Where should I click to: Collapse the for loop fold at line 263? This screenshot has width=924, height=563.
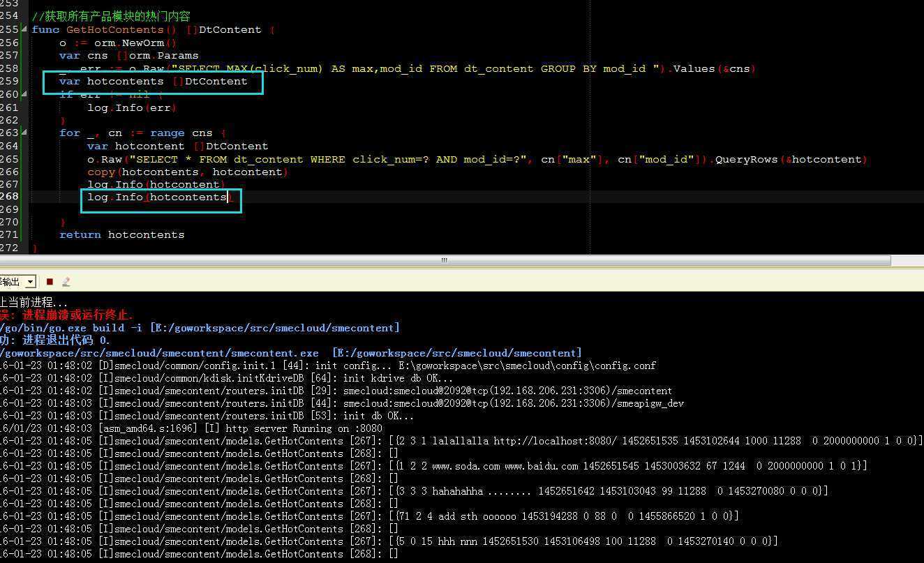26,133
